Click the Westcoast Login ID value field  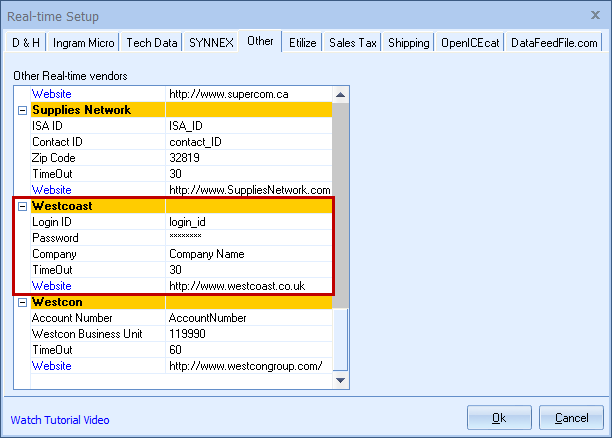pyautogui.click(x=248, y=222)
